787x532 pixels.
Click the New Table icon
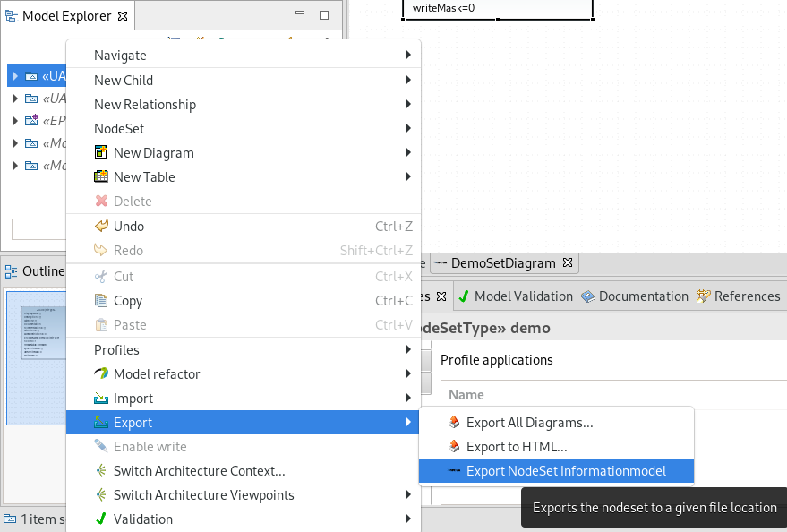101,177
